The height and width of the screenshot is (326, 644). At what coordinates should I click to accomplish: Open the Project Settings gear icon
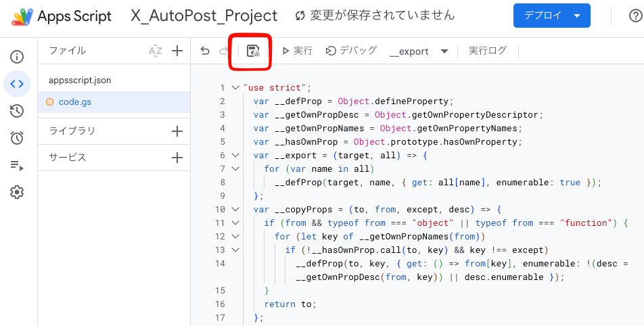tap(17, 192)
